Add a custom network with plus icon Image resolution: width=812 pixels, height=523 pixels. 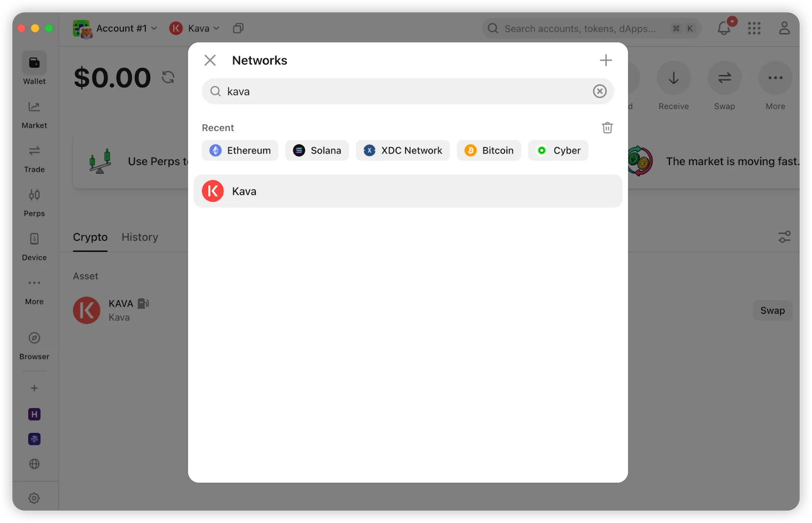pyautogui.click(x=605, y=60)
